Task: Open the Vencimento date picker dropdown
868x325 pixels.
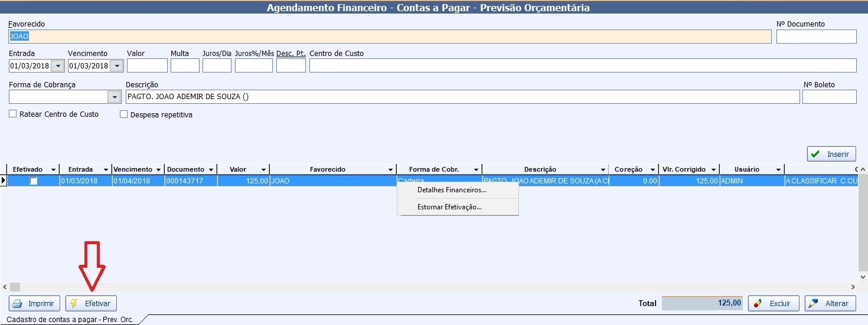Action: 117,65
